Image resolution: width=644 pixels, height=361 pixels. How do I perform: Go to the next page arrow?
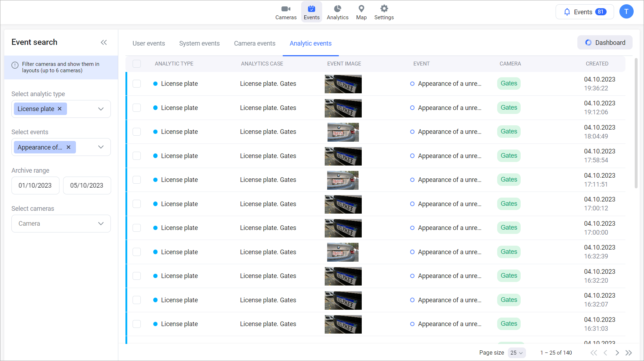coord(617,353)
